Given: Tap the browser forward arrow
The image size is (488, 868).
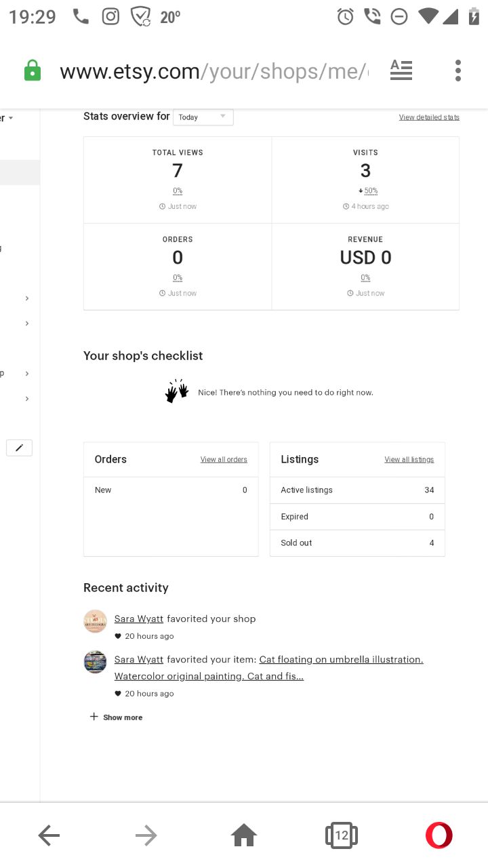Looking at the screenshot, I should click(146, 835).
